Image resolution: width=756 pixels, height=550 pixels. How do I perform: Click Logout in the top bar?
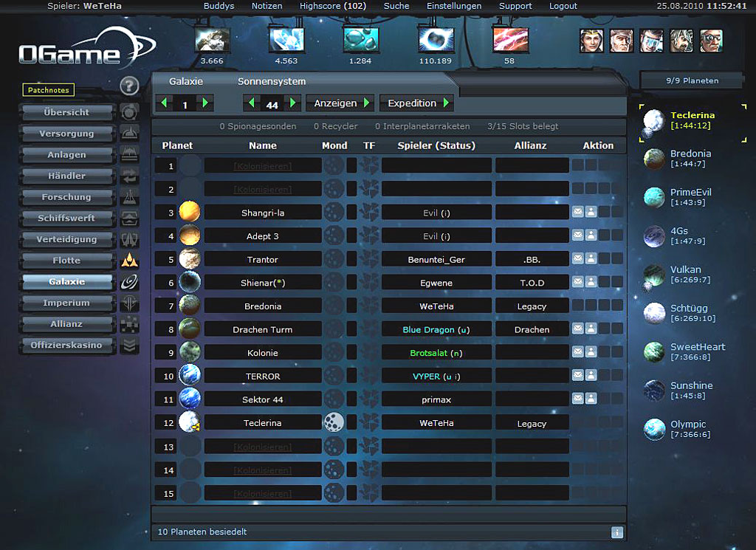coord(563,6)
